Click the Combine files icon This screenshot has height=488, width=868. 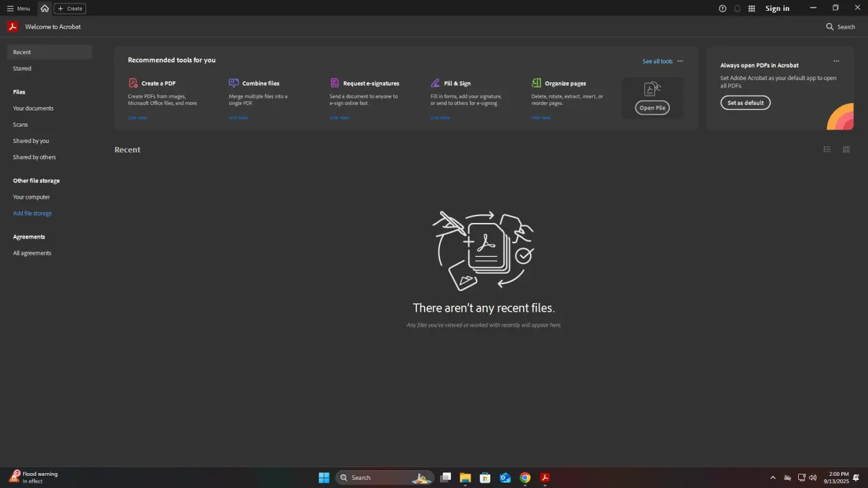233,83
